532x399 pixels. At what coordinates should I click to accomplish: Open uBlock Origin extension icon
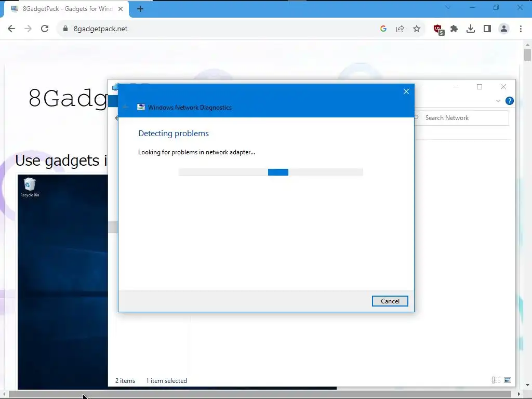438,30
